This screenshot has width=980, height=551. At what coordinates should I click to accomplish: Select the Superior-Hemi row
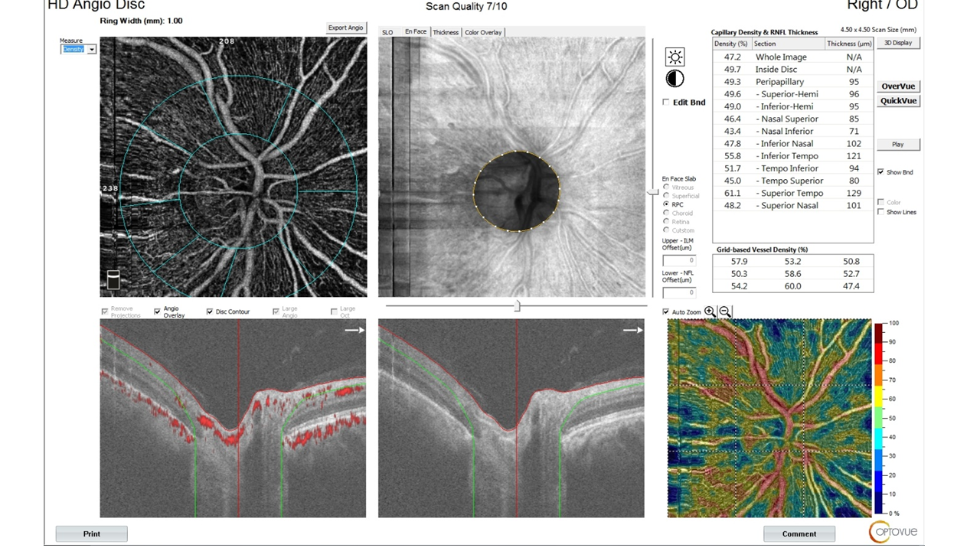pyautogui.click(x=793, y=93)
